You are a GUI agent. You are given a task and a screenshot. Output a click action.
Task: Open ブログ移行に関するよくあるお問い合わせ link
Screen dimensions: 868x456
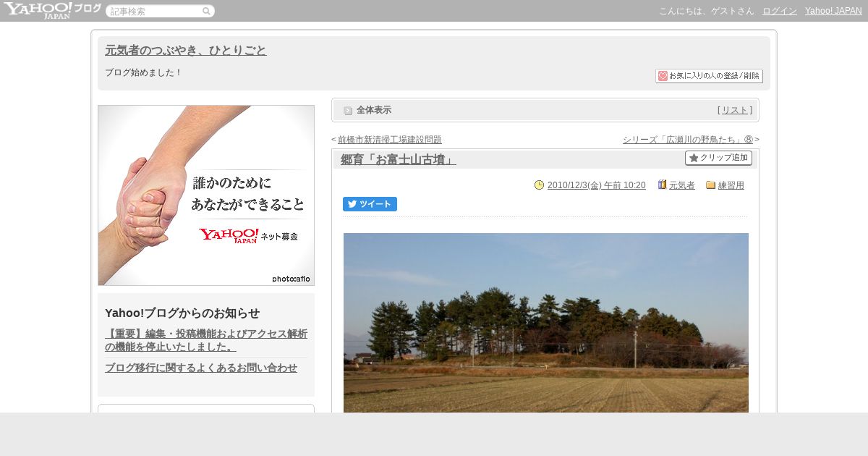(201, 368)
